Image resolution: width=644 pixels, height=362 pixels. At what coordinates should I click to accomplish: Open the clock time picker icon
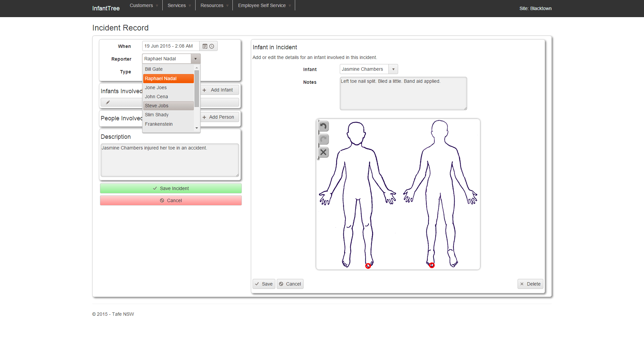click(212, 46)
